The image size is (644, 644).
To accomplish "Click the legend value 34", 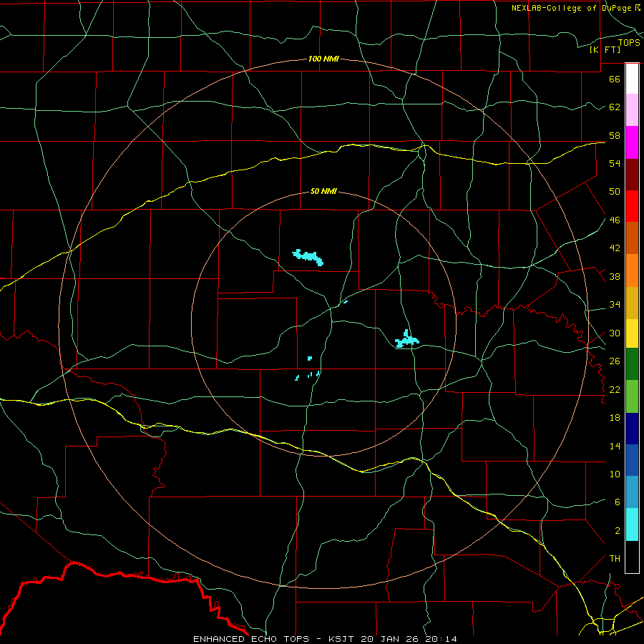I will coord(615,305).
